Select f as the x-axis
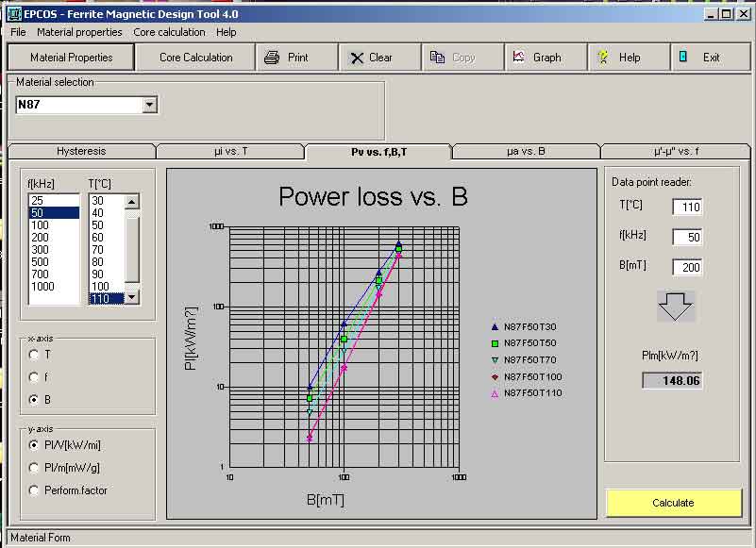756x548 pixels. 34,377
